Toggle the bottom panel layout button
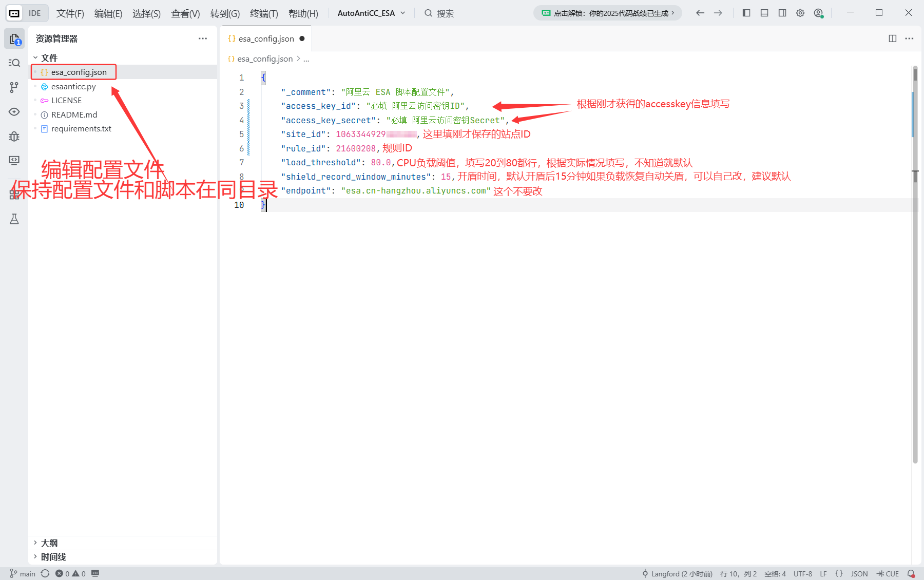 tap(764, 13)
